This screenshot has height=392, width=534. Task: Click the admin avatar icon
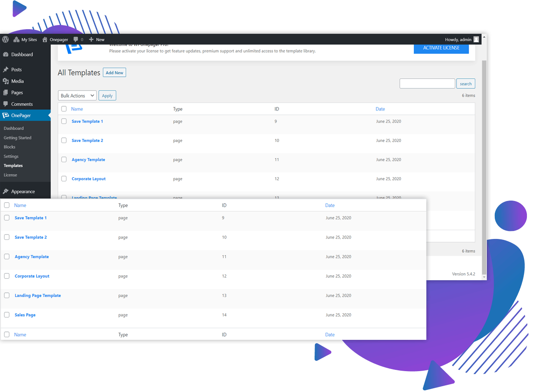click(476, 40)
